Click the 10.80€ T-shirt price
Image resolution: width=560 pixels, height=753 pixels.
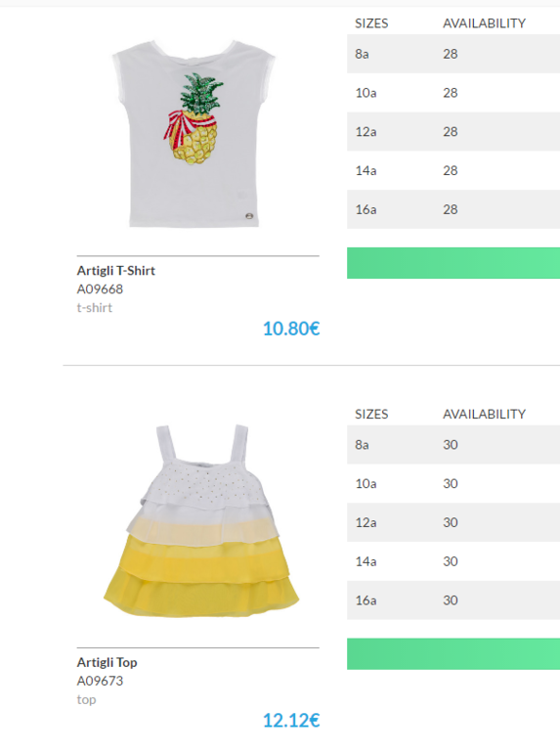point(291,329)
